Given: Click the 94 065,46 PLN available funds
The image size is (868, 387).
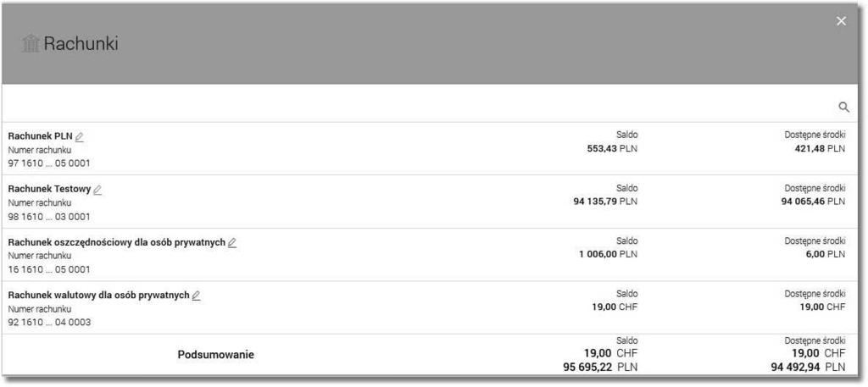Looking at the screenshot, I should [813, 202].
